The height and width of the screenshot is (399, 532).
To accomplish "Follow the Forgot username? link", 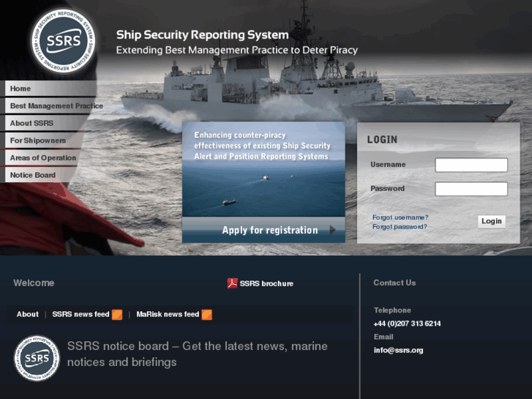I will point(400,217).
